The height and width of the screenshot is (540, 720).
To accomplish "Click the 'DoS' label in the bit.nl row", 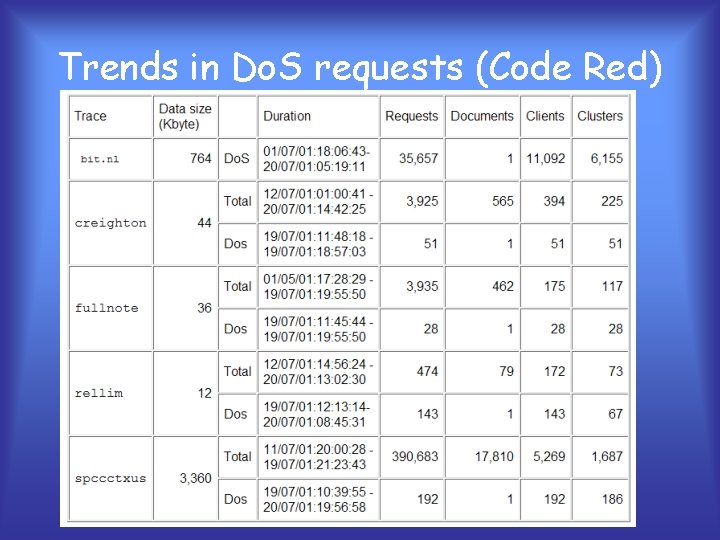I will click(x=236, y=158).
